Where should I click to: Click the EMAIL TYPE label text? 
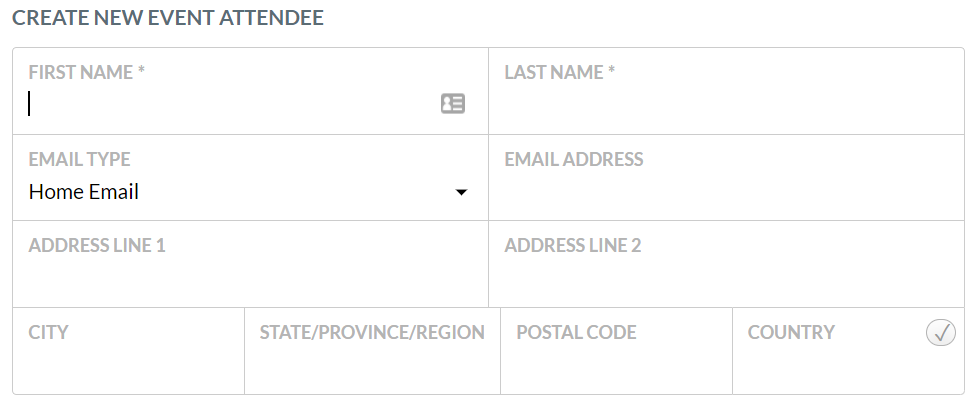point(80,160)
